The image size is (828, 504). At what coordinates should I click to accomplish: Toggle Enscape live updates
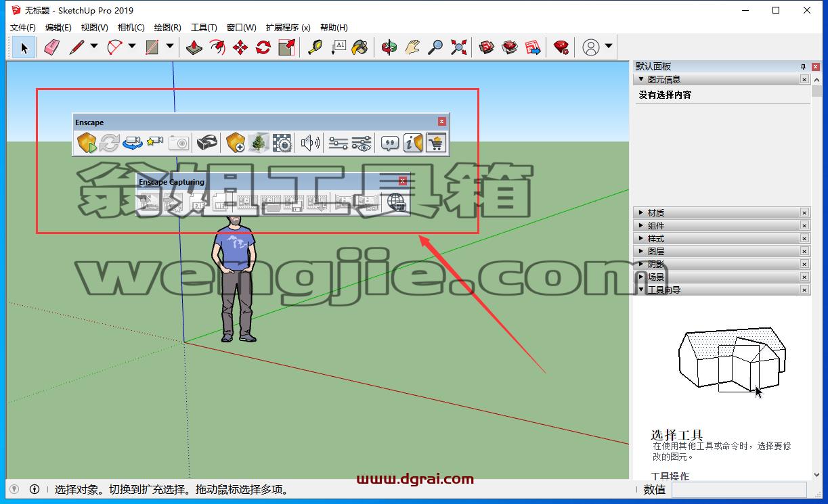pos(110,143)
